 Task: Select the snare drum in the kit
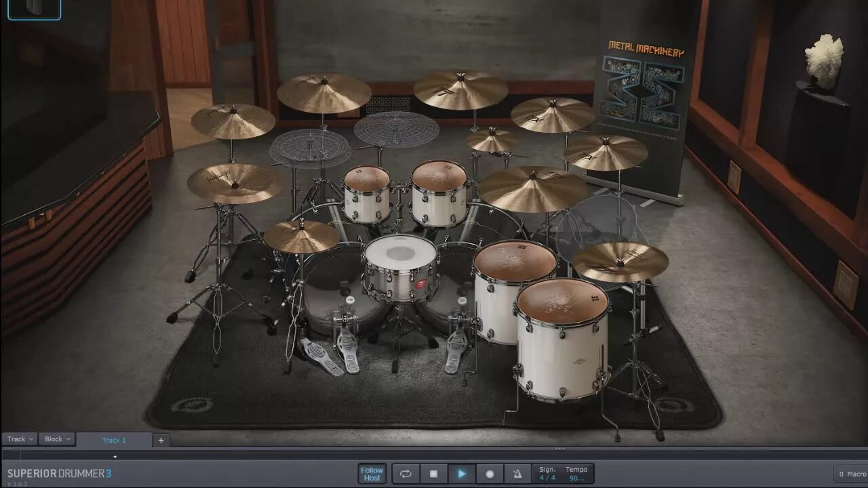click(x=400, y=268)
